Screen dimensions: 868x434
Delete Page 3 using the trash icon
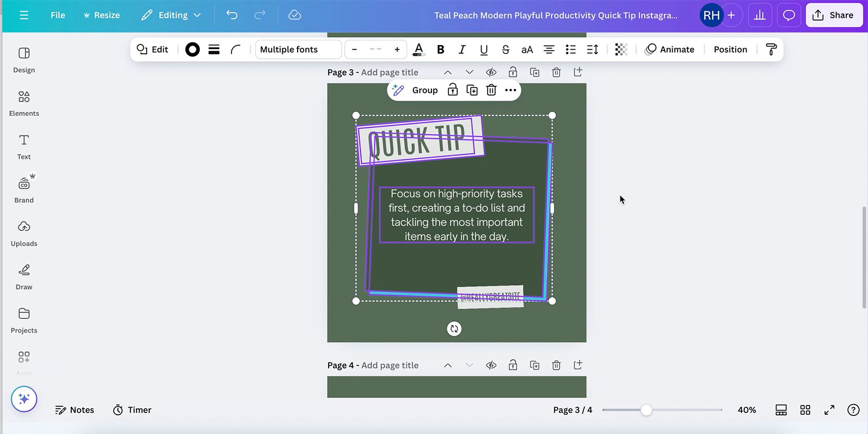click(x=556, y=72)
